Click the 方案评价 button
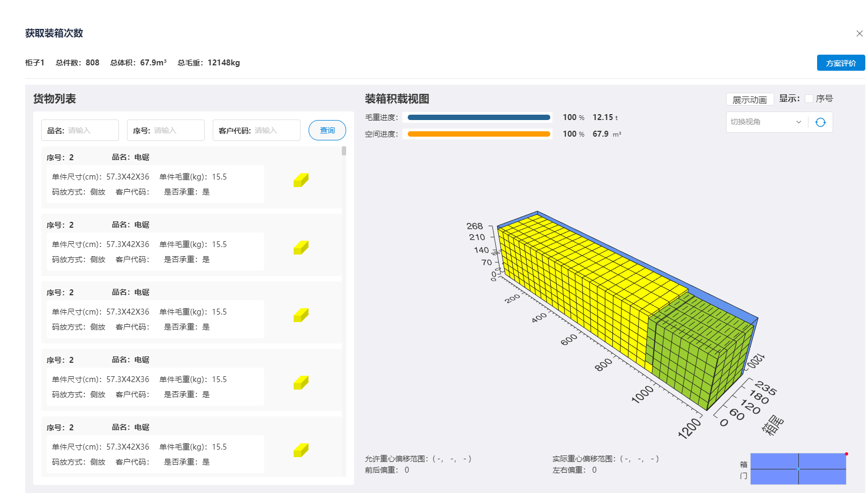Viewport: 868px width, 493px height. [841, 63]
